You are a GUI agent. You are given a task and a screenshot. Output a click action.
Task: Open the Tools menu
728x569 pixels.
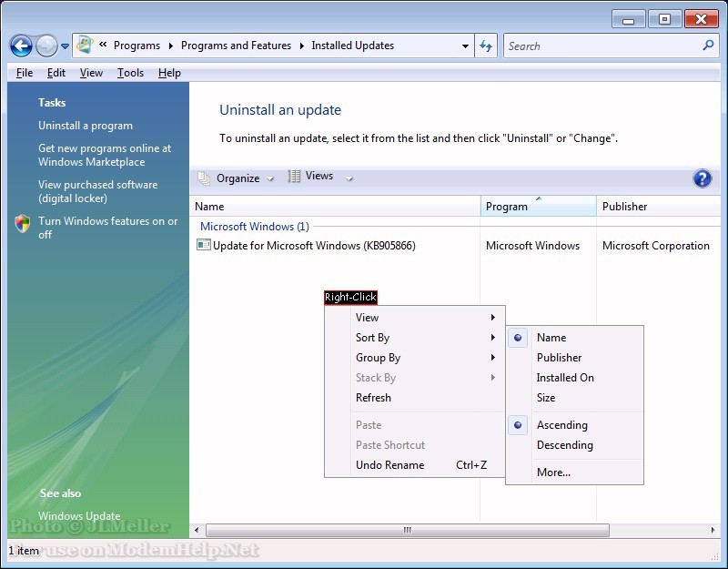(130, 73)
